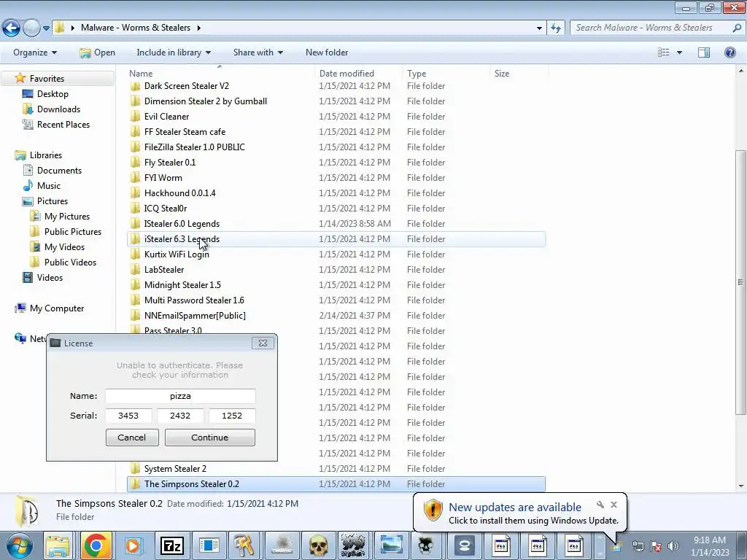The height and width of the screenshot is (560, 747).
Task: Click the vertical scrollbar thumb of the file list
Action: (740, 282)
